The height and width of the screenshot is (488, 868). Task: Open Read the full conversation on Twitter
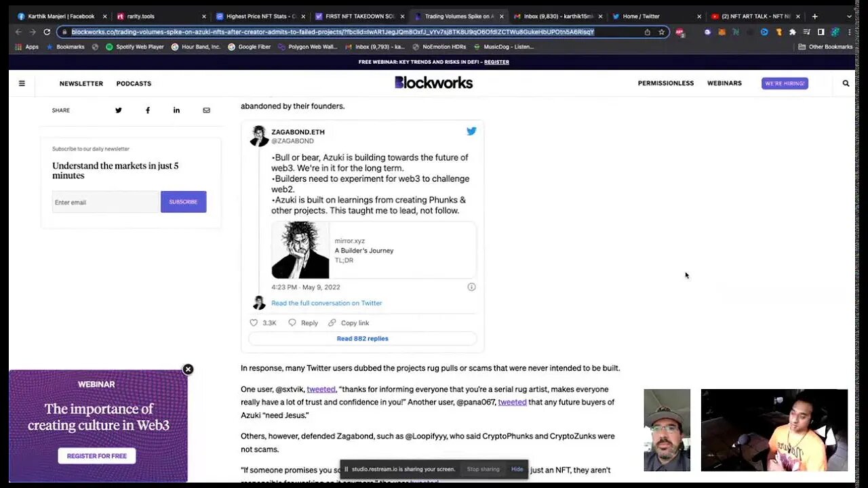click(x=326, y=303)
